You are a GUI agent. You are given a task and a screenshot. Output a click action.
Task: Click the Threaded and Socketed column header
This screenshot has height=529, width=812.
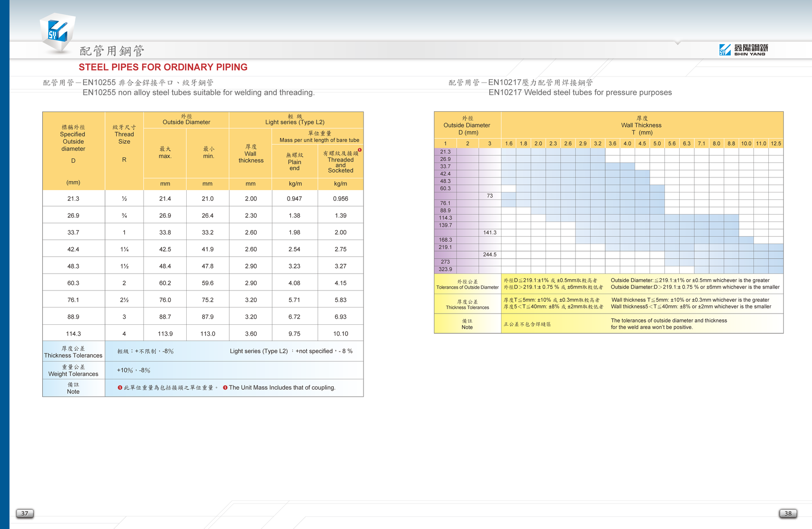point(341,162)
